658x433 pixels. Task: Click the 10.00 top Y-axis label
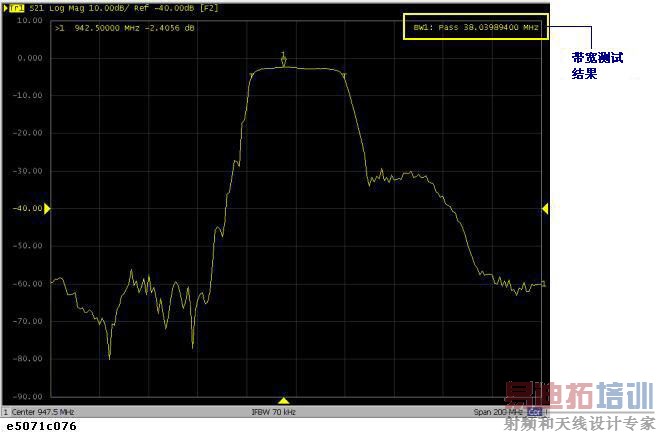[x=29, y=20]
